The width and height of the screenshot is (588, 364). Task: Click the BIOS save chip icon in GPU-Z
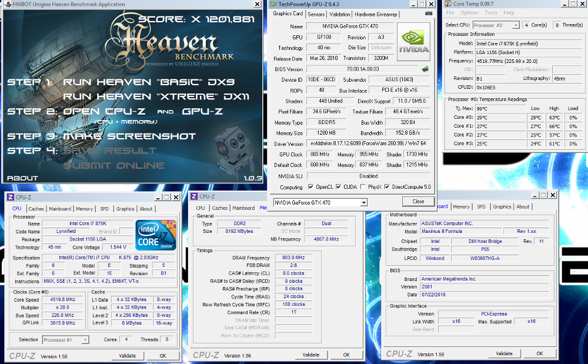pyautogui.click(x=425, y=69)
